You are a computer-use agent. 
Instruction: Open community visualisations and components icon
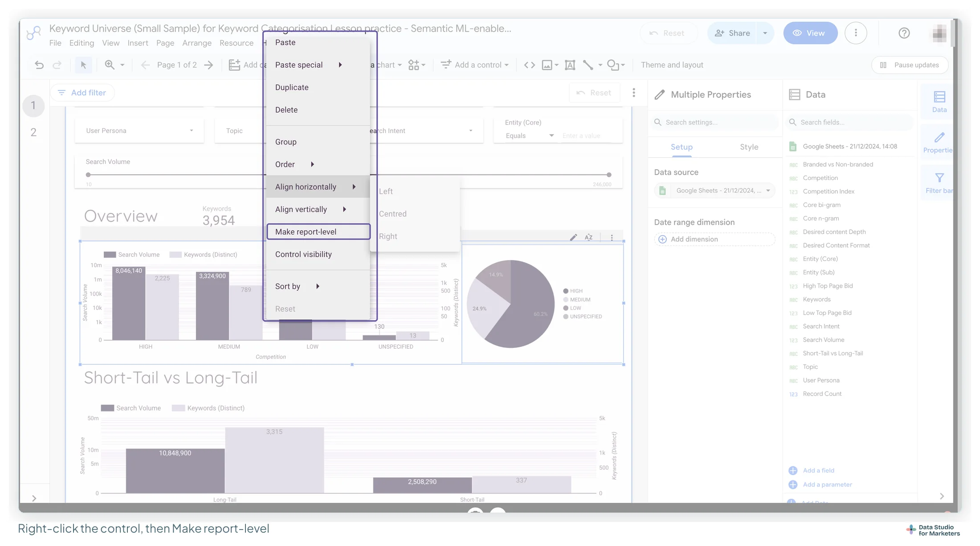tap(414, 65)
